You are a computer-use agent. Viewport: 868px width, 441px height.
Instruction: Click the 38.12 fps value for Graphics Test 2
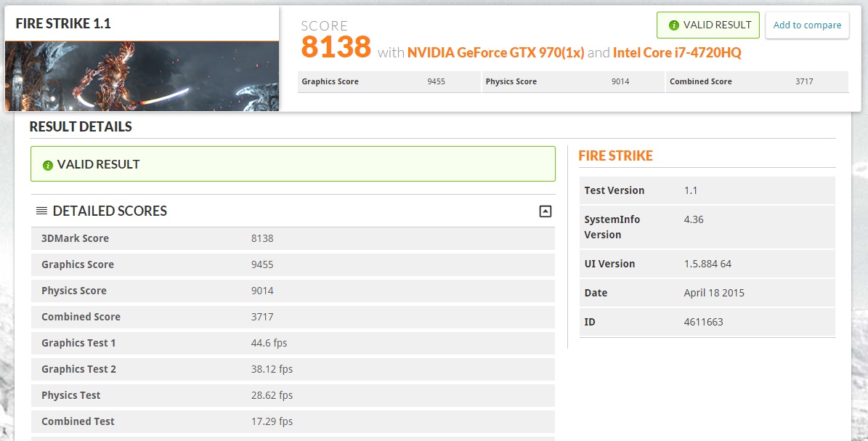click(272, 369)
